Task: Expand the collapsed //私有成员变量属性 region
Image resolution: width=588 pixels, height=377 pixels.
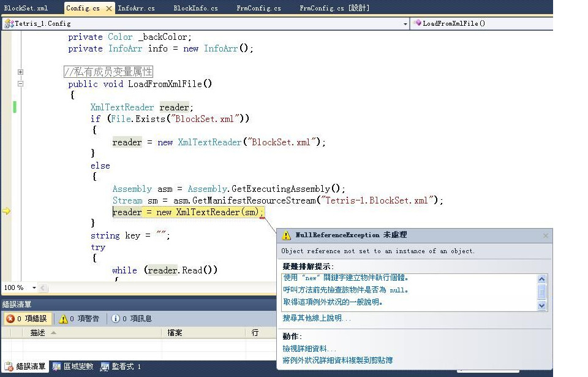Action: (21, 72)
